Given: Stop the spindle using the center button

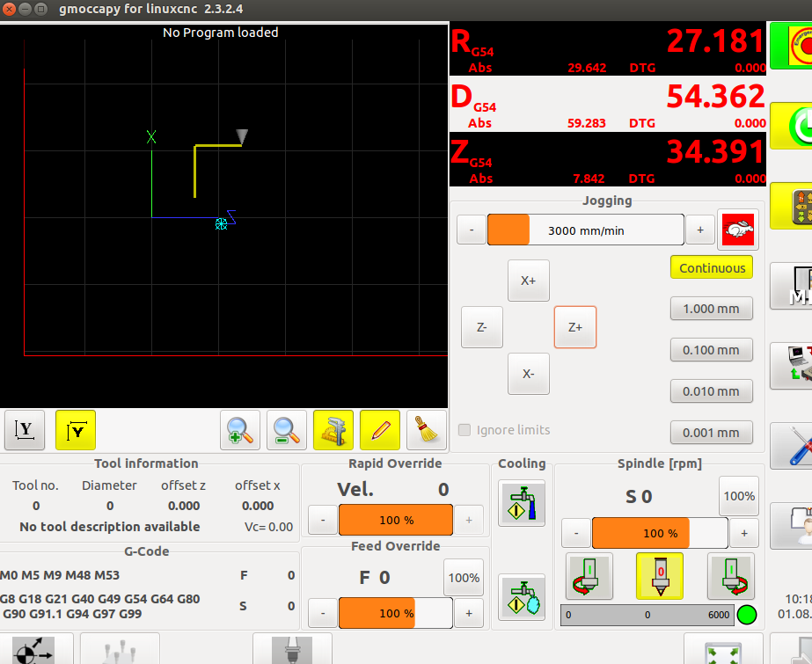Looking at the screenshot, I should 659,576.
